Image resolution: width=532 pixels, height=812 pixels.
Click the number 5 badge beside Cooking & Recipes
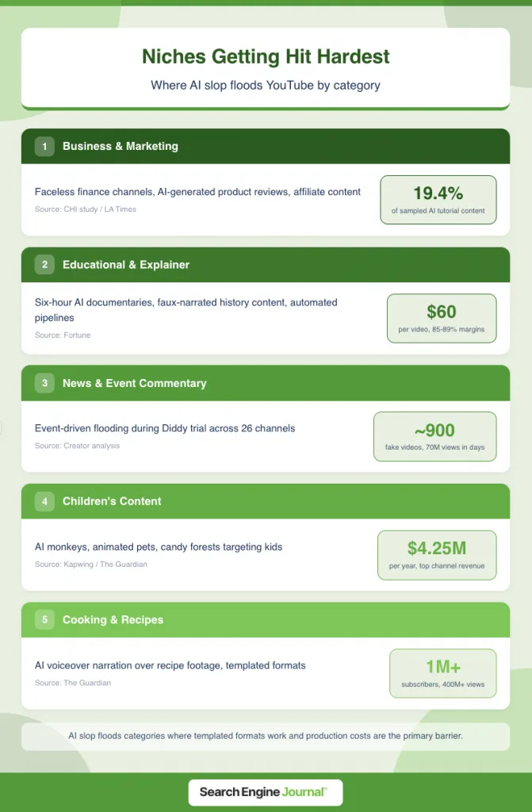point(44,620)
